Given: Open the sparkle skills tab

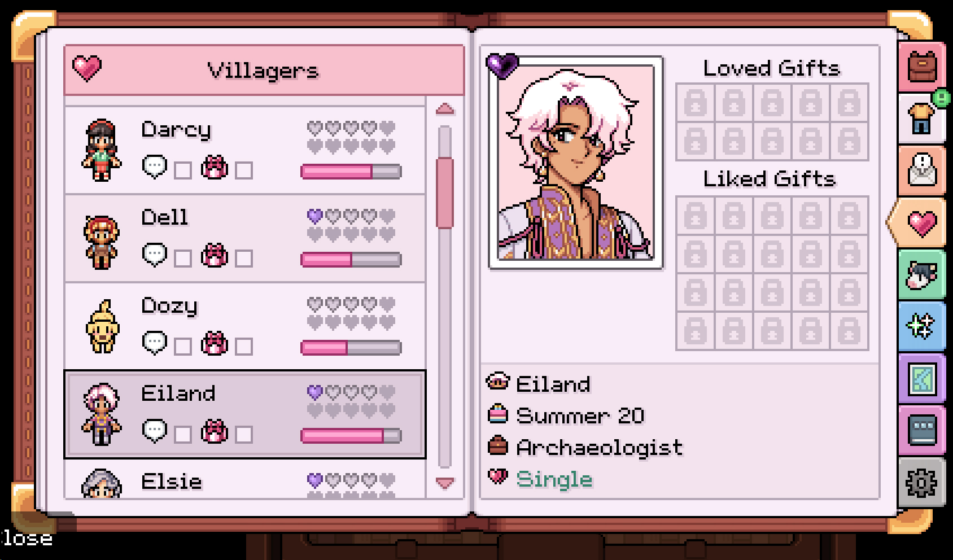Looking at the screenshot, I should (922, 327).
